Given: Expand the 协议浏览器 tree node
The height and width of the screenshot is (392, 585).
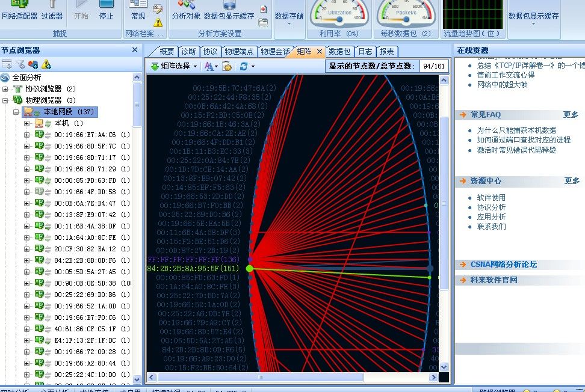Looking at the screenshot, I should pyautogui.click(x=5, y=89).
